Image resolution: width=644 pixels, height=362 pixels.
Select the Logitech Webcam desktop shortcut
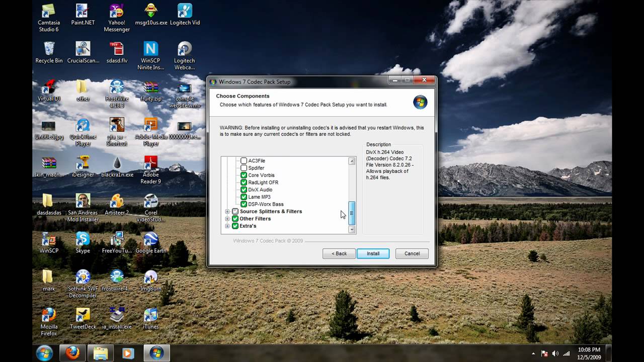pos(185,56)
